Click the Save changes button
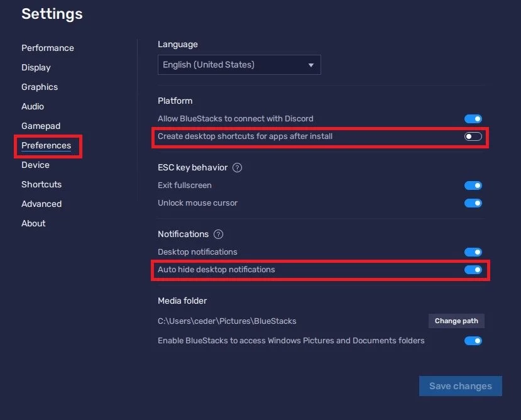Image resolution: width=521 pixels, height=420 pixels. click(x=460, y=386)
